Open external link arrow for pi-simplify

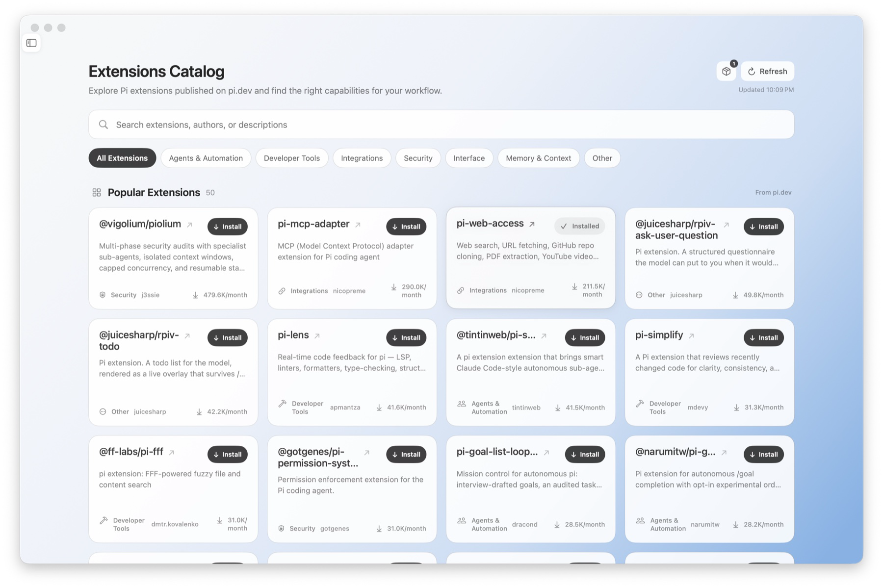[x=692, y=336]
